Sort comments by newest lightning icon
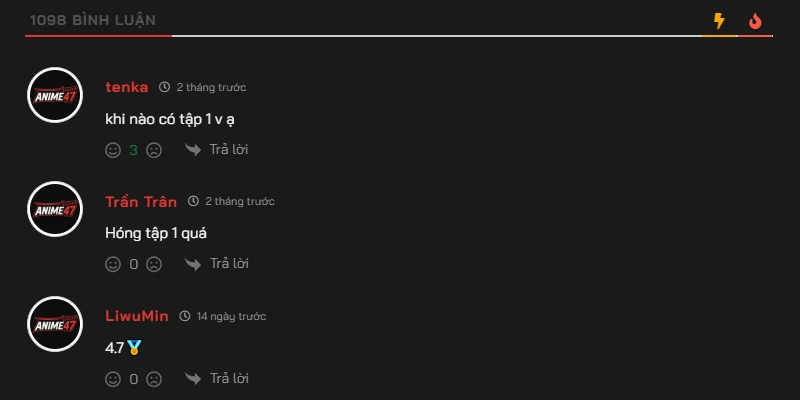 coord(719,21)
